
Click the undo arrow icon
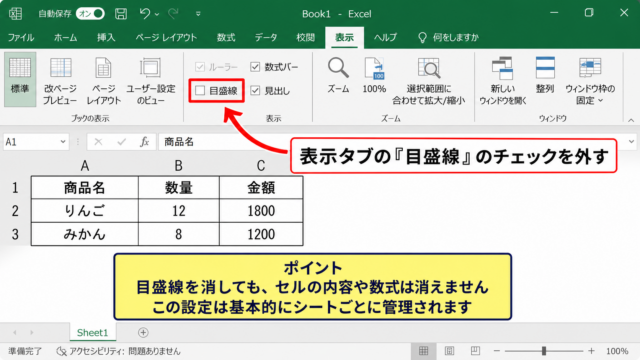(145, 13)
